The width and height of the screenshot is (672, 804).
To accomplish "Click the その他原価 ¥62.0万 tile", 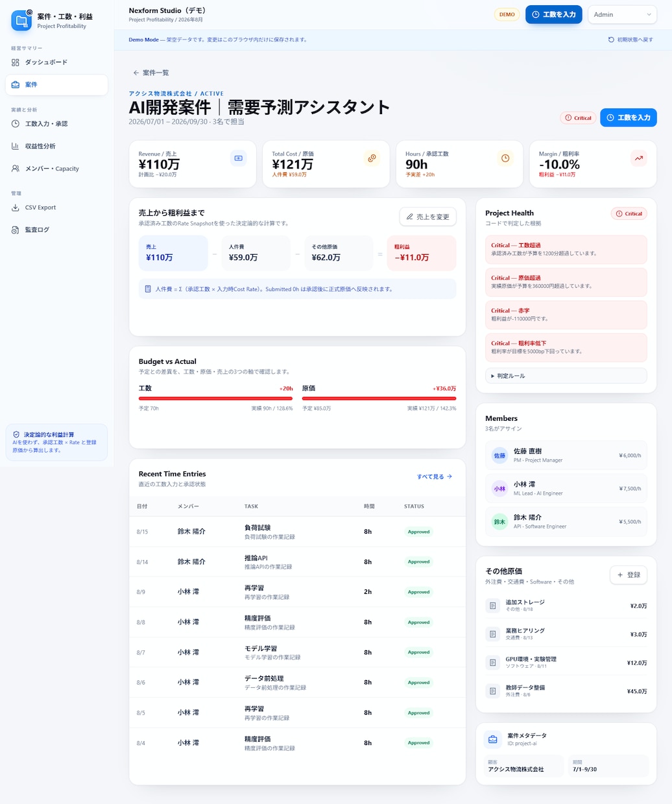I will [339, 253].
